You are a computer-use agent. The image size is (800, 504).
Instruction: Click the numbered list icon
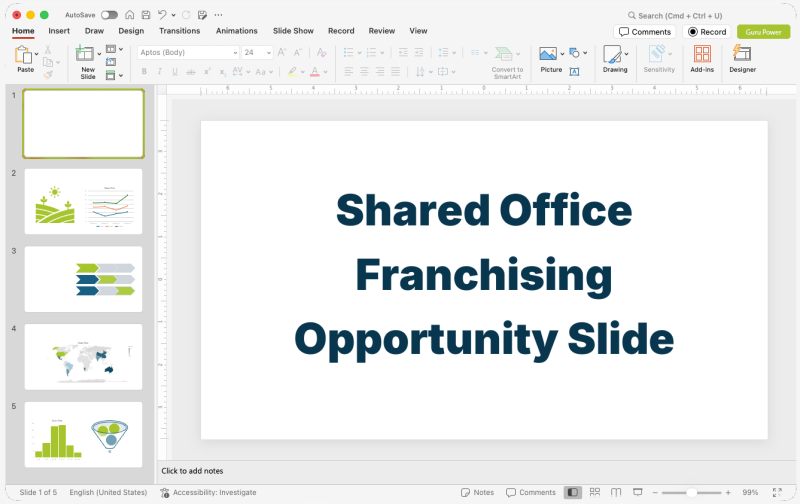371,53
